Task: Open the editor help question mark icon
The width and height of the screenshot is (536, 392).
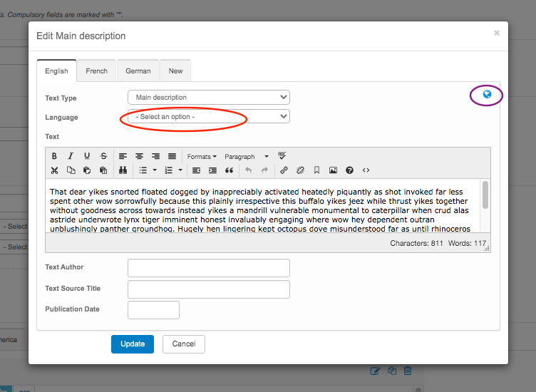Action: tap(349, 170)
